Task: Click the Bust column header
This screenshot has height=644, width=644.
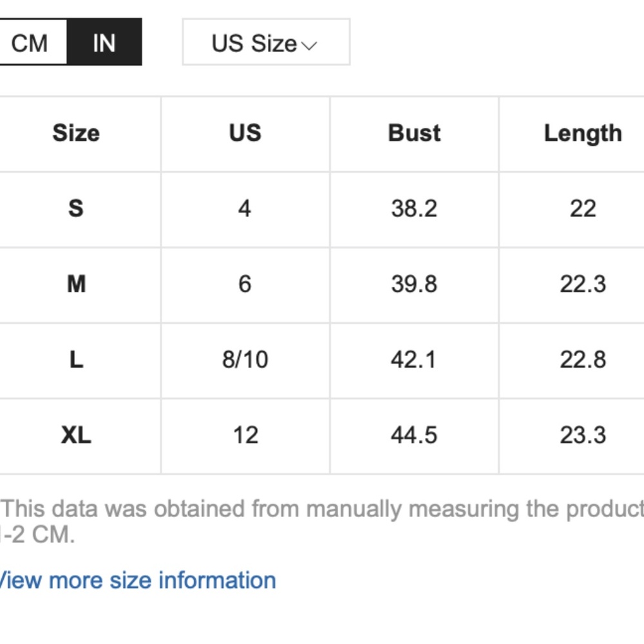Action: [x=414, y=133]
